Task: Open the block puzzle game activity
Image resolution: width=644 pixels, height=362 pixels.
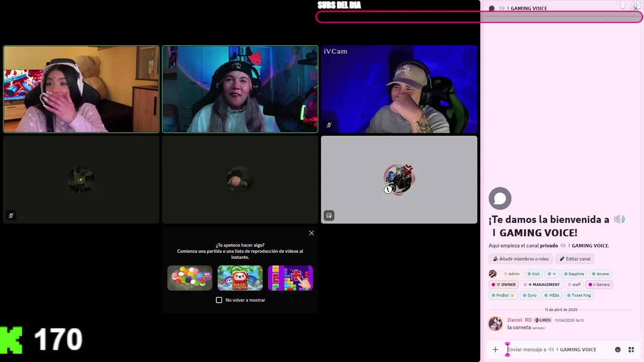Action: [x=290, y=278]
